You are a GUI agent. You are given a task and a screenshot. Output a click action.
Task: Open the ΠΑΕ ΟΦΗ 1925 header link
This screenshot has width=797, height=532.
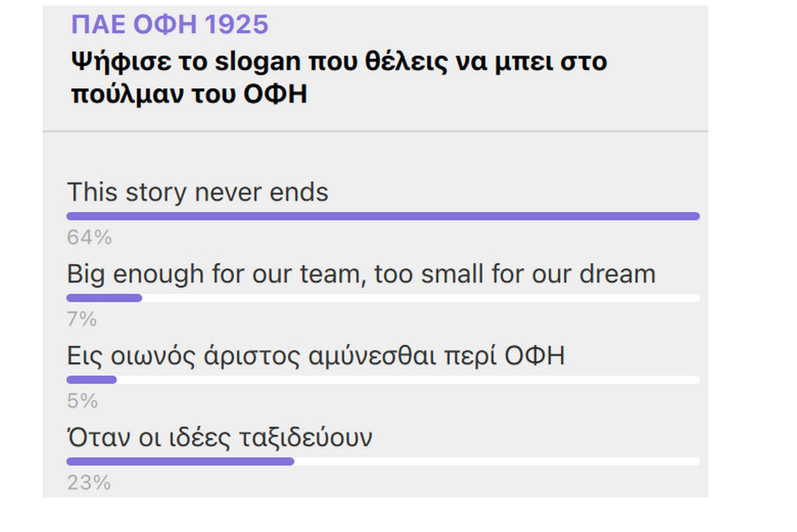(169, 25)
